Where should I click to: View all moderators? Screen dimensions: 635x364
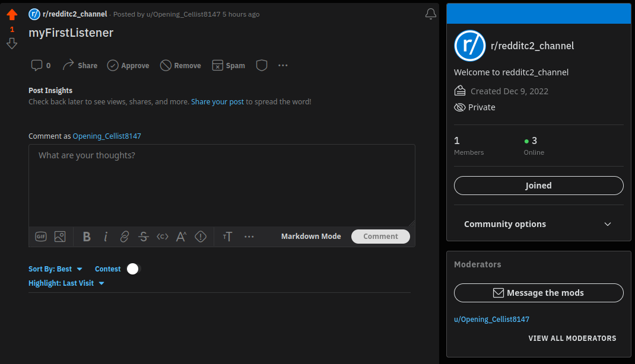coord(572,338)
